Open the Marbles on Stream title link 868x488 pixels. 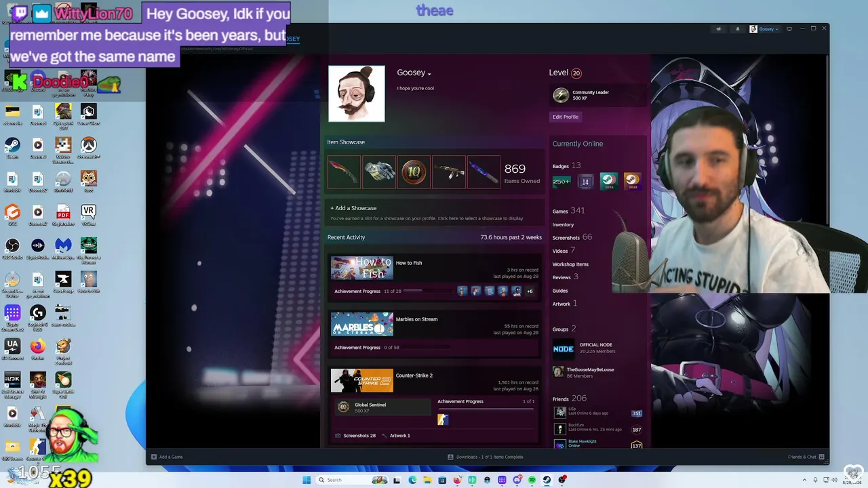[416, 319]
